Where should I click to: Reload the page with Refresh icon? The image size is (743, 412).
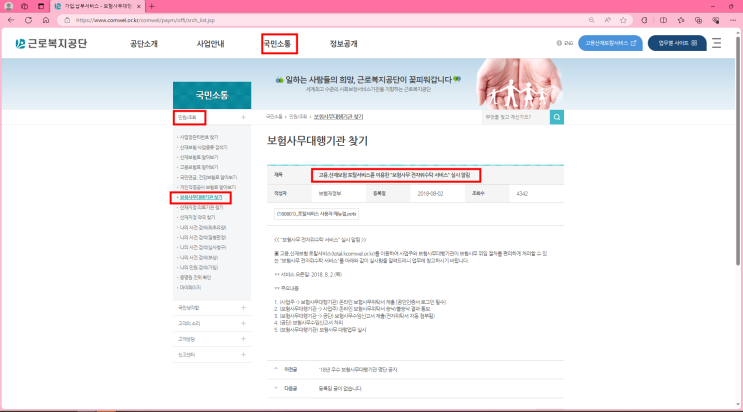[28, 20]
